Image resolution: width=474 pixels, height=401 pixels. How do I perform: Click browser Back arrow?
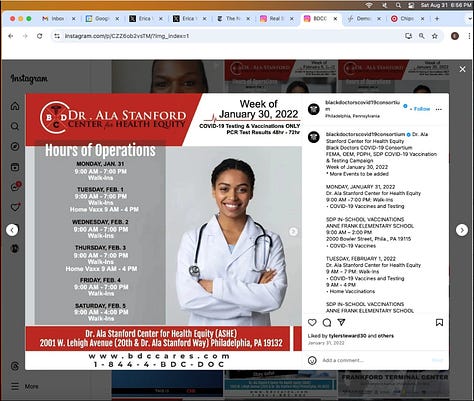click(x=11, y=36)
